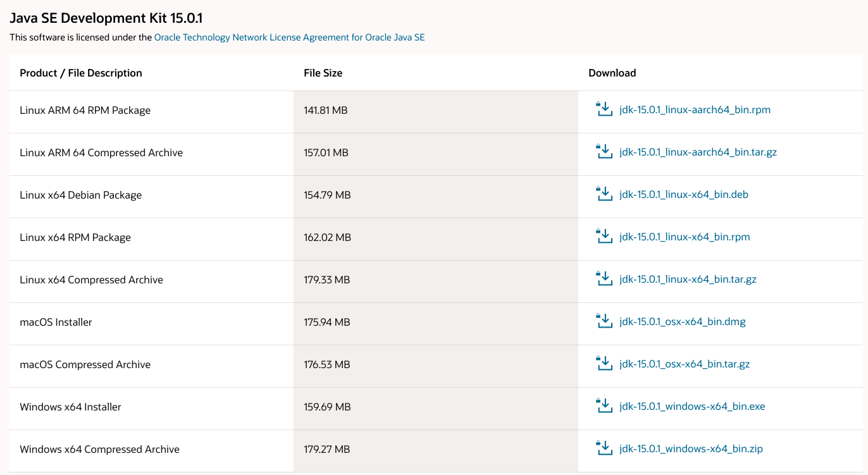Select Linux x64 RPM Package text
Image resolution: width=868 pixels, height=475 pixels.
click(x=75, y=237)
